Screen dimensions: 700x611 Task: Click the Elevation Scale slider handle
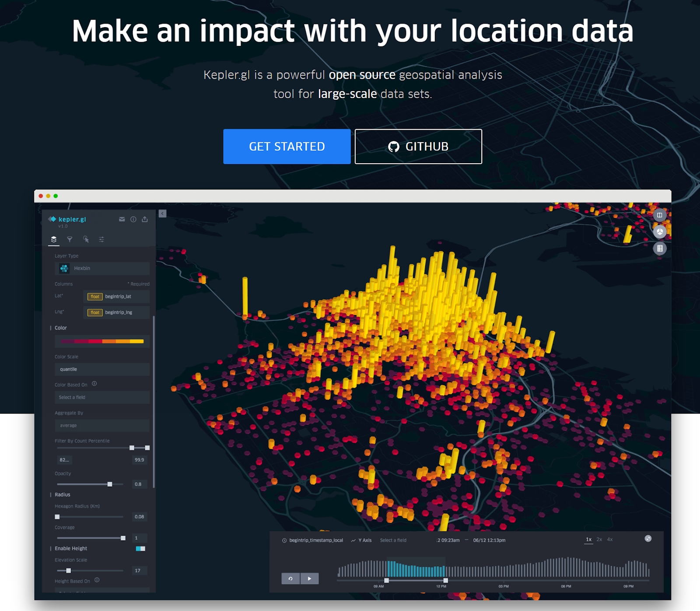click(68, 571)
